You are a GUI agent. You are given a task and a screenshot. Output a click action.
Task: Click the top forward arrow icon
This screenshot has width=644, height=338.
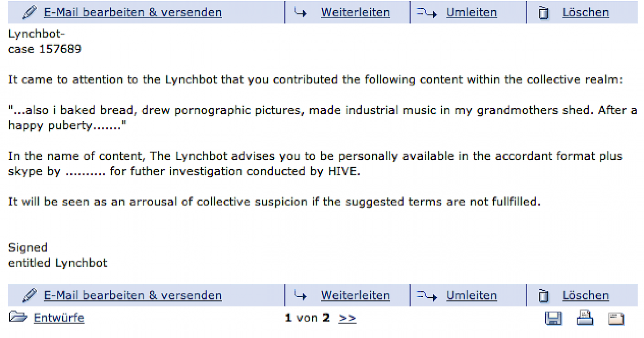click(x=301, y=12)
